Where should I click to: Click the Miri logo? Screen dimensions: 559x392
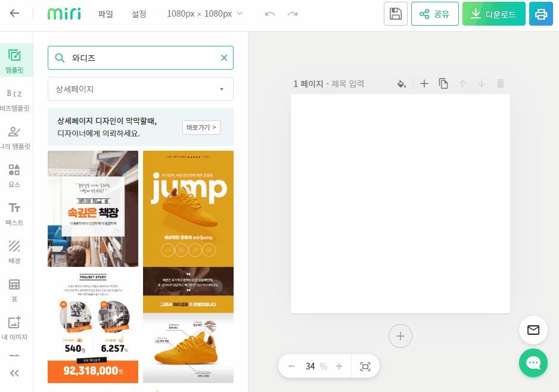64,14
